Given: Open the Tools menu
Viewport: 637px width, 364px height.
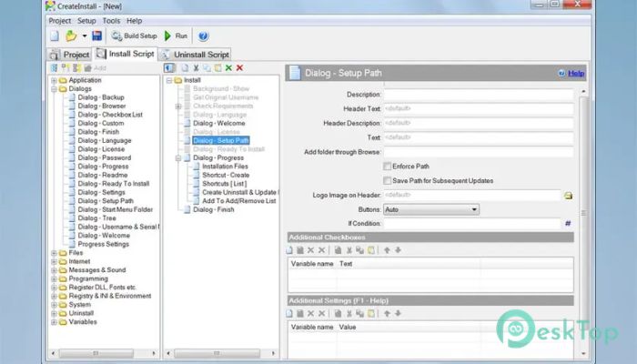Looking at the screenshot, I should (x=111, y=21).
